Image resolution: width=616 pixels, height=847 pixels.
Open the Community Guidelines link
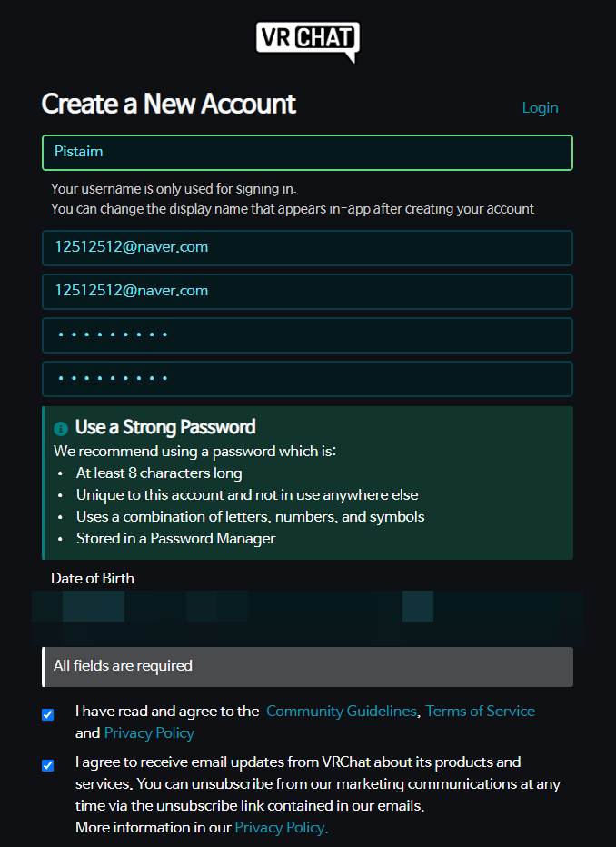[341, 712]
